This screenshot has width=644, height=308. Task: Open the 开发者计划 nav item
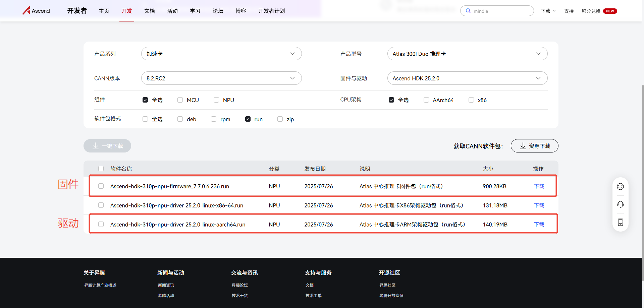(x=272, y=11)
